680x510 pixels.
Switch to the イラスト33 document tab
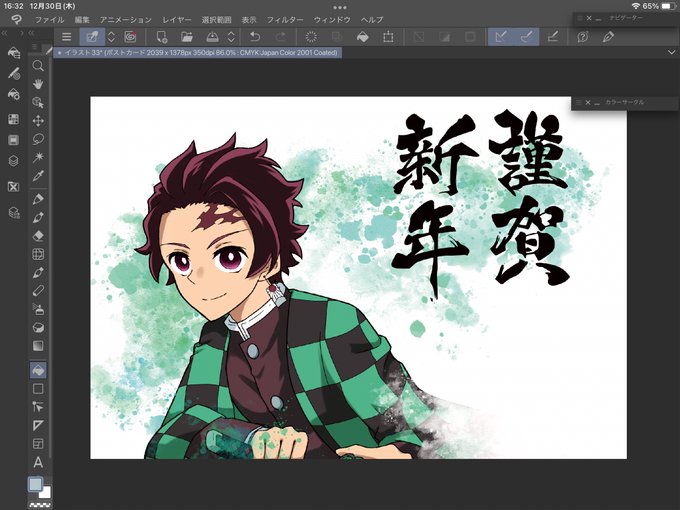click(197, 52)
